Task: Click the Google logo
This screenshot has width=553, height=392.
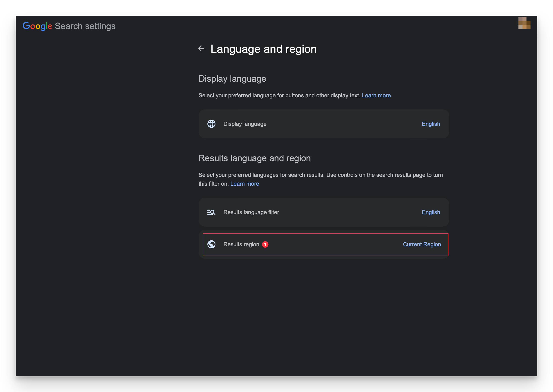Action: point(37,26)
